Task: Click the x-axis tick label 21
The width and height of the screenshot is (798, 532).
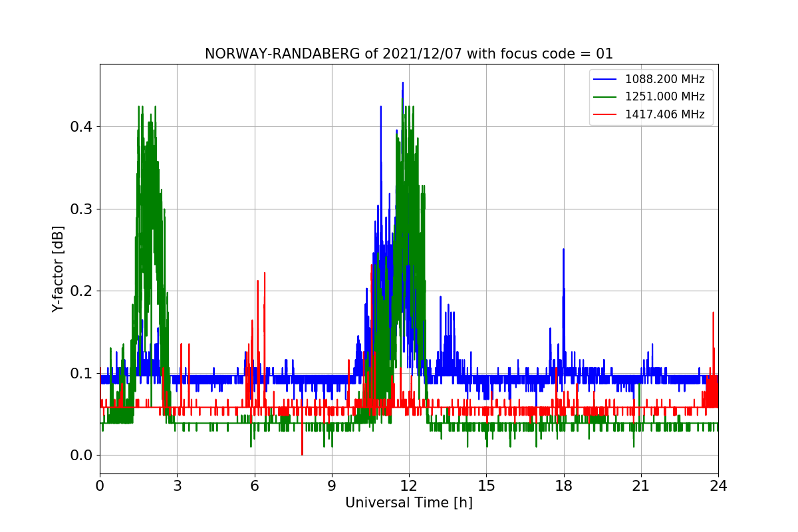Action: pyautogui.click(x=641, y=485)
